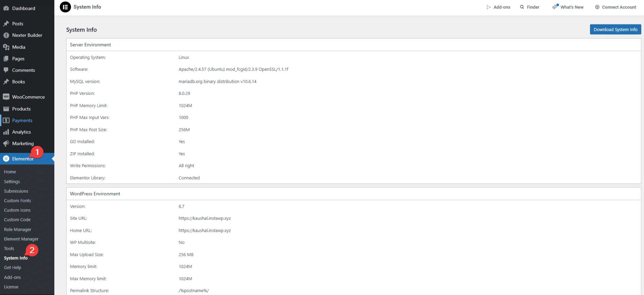
Task: Open the Products menu item
Action: coord(21,109)
